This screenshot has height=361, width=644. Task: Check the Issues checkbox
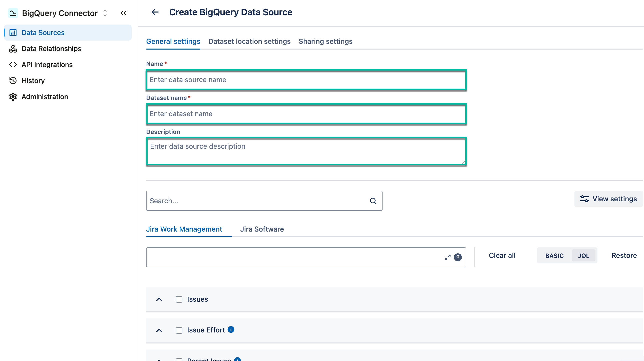[179, 299]
